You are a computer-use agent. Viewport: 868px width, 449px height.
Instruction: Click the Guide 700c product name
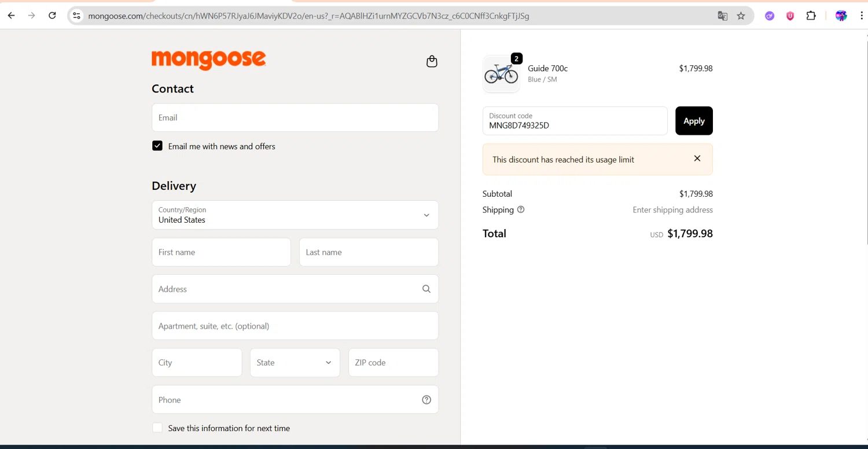(547, 68)
